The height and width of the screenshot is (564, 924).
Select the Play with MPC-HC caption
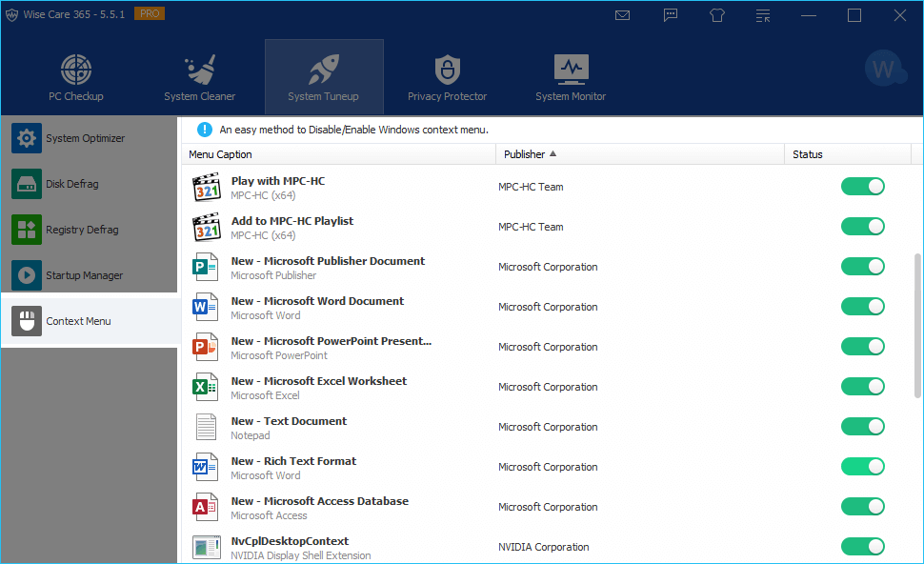[277, 181]
